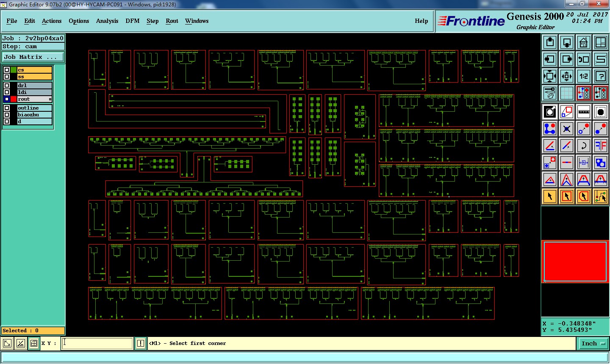
Task: Click the pan up arrow icon
Action: pyautogui.click(x=550, y=42)
